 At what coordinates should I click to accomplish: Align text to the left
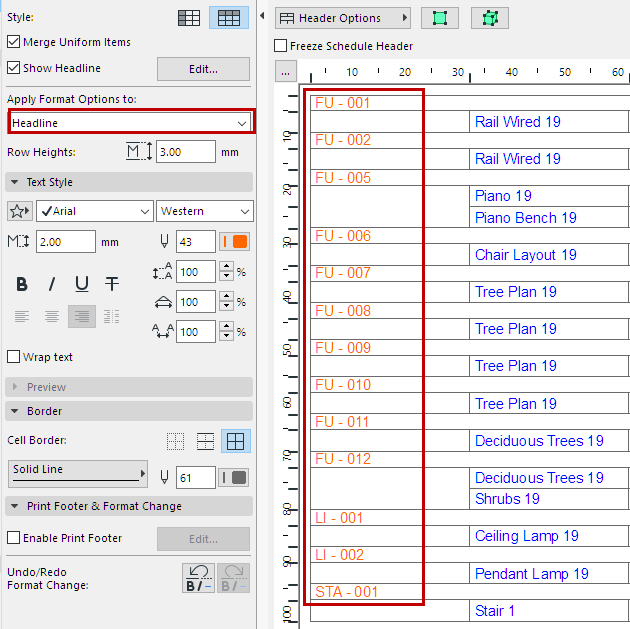[22, 317]
